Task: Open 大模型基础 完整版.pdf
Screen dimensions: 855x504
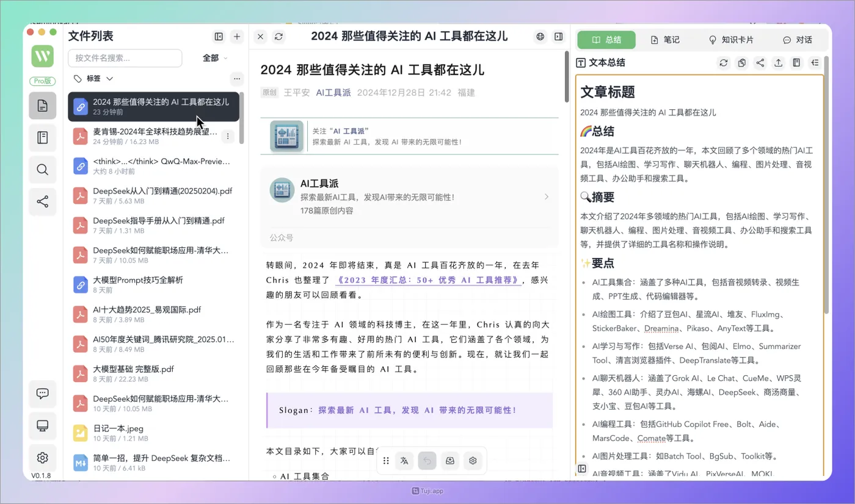Action: pyautogui.click(x=153, y=373)
